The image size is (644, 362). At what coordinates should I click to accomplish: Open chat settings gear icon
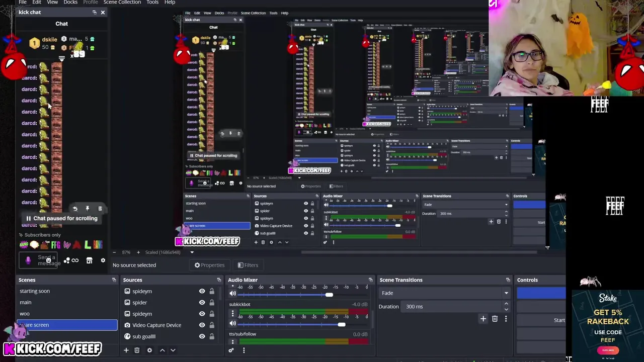pyautogui.click(x=103, y=260)
